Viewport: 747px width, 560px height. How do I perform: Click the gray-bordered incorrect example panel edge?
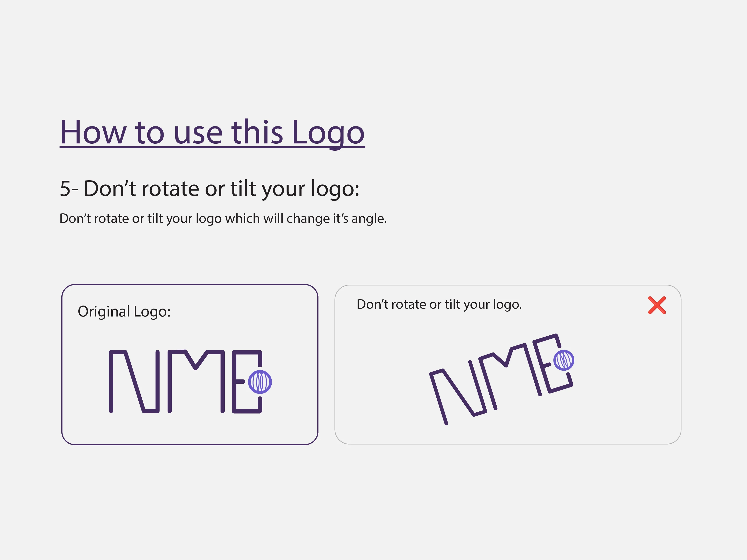(x=508, y=285)
